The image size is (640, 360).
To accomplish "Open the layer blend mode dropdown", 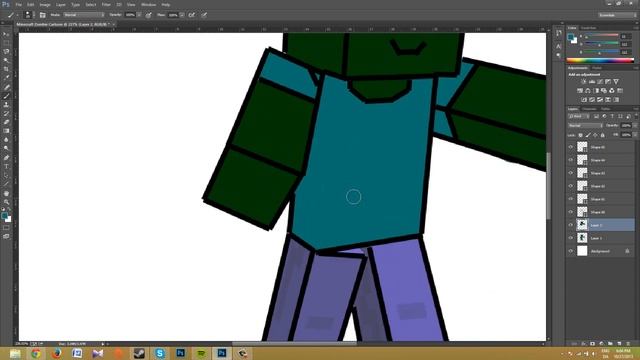I will coord(585,126).
